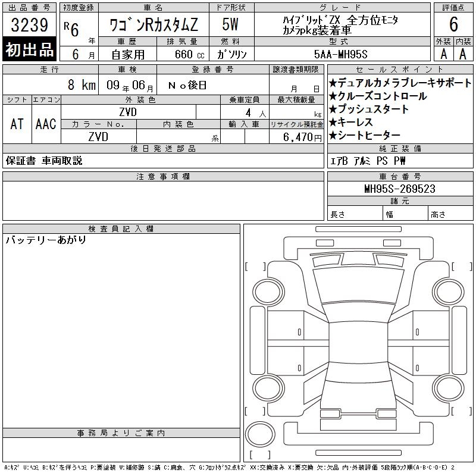This screenshot has height=476, width=476.
Task: Select the 初出品 black label
Action: pyautogui.click(x=29, y=49)
